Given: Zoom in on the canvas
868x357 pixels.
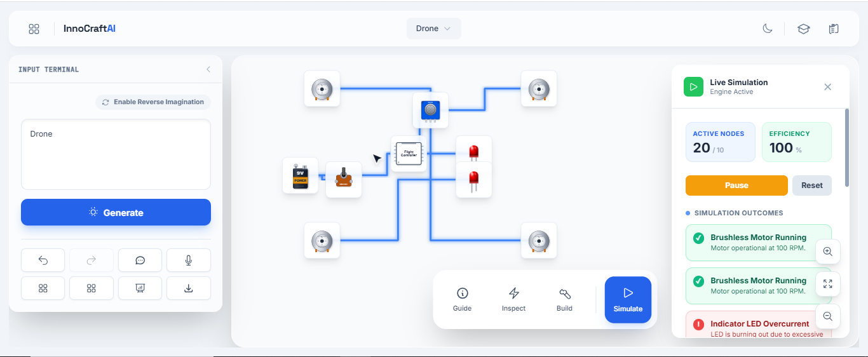Looking at the screenshot, I should [x=827, y=252].
